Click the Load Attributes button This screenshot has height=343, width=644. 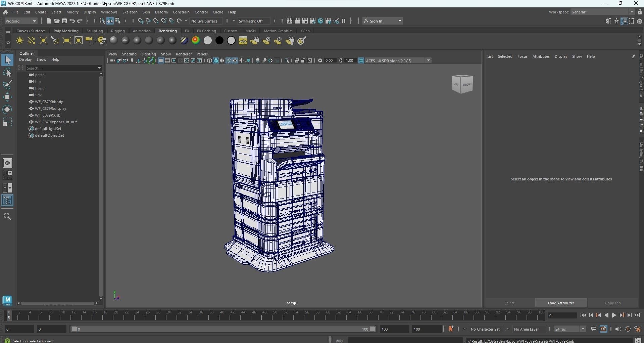(x=561, y=303)
